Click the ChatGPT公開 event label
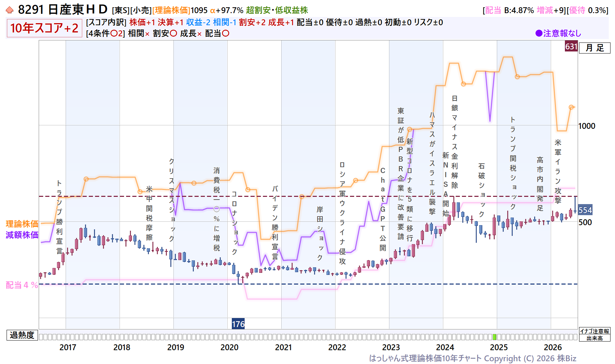Viewport: 615px width, 364px height. tap(382, 209)
